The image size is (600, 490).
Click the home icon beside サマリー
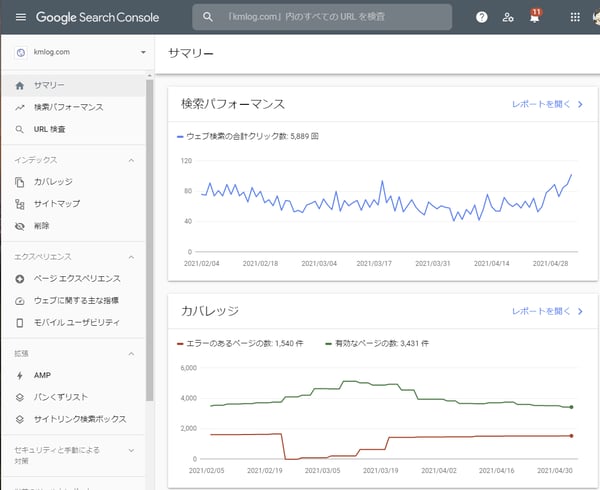(20, 85)
